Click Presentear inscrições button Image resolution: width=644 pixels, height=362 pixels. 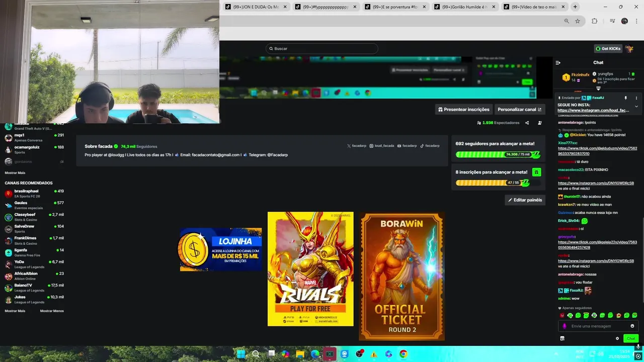463,109
